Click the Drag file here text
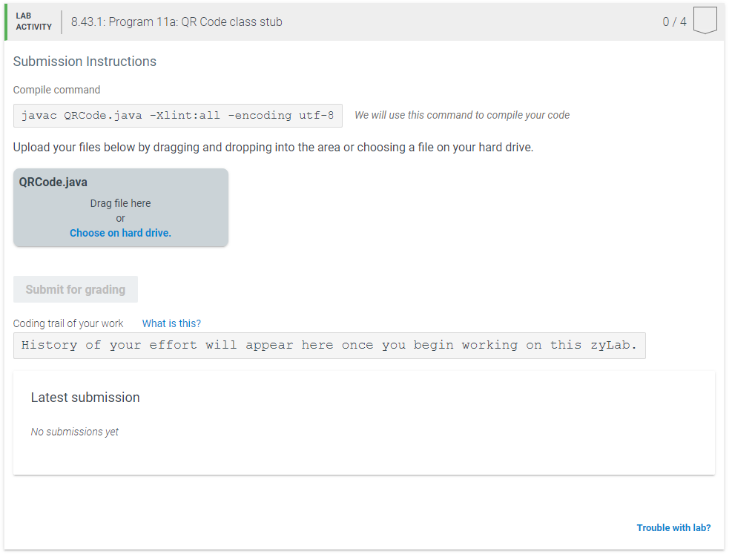The image size is (732, 560). (x=120, y=204)
